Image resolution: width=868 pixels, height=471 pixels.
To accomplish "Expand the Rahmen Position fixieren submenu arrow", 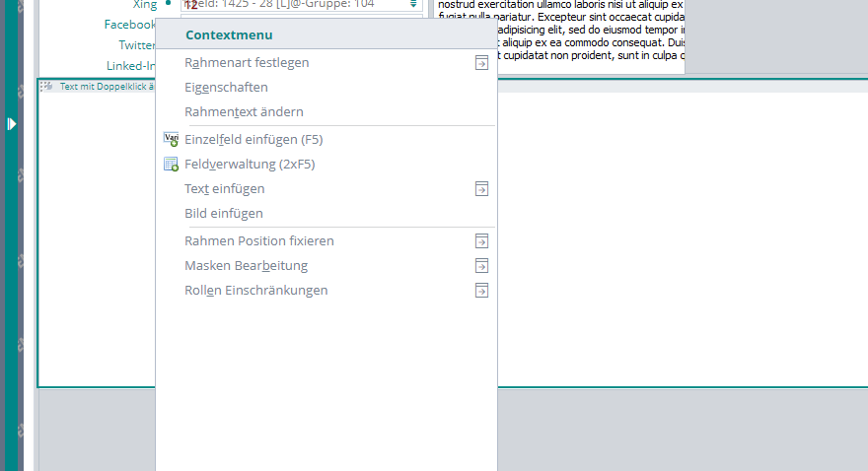I will pyautogui.click(x=481, y=241).
